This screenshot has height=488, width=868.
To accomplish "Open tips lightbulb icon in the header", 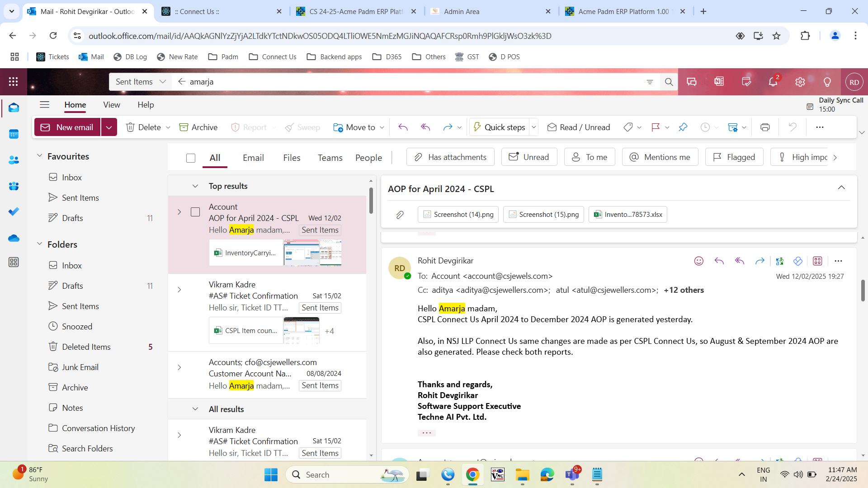I will tap(827, 82).
